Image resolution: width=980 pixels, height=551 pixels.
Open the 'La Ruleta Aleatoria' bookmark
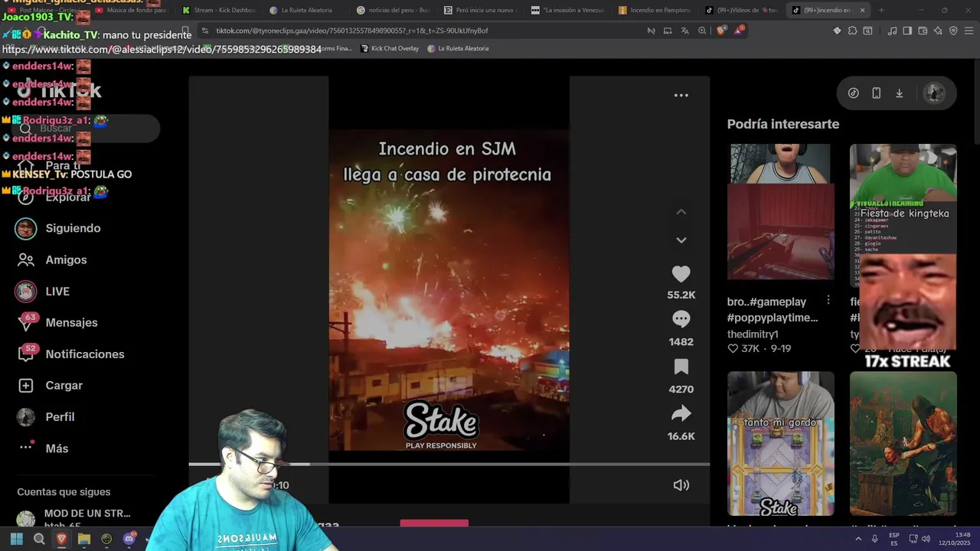click(458, 48)
